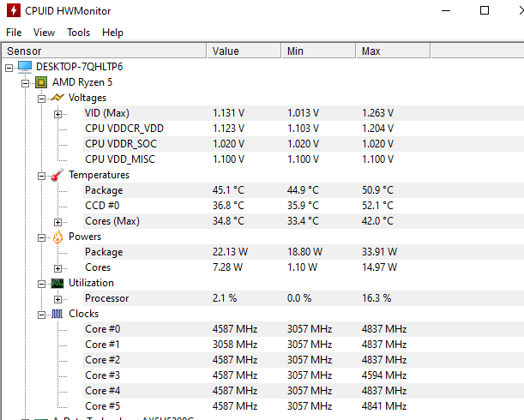
Task: Click the Temperatures thermometer icon
Action: [x=57, y=175]
